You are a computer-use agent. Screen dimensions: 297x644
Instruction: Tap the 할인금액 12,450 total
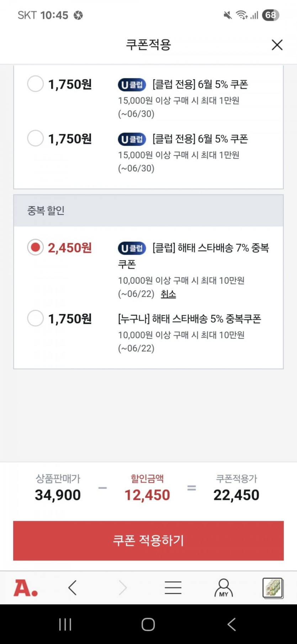(147, 495)
